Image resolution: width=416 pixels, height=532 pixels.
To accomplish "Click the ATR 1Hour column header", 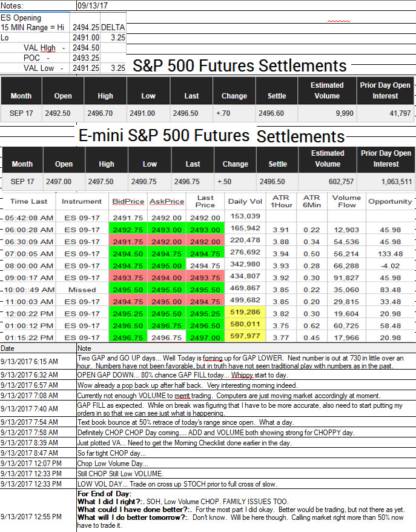I will [x=281, y=201].
